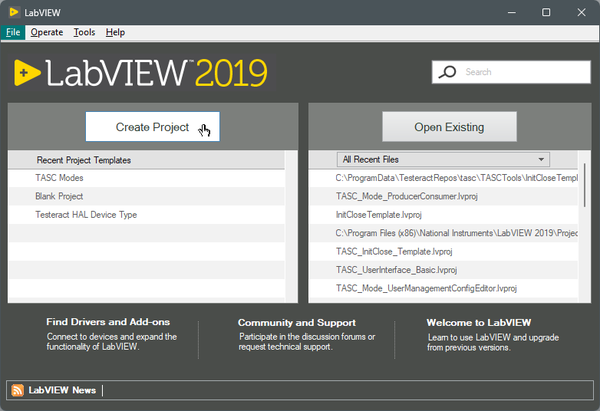Click the LabVIEW icon in the title bar
The image size is (600, 411).
pyautogui.click(x=12, y=12)
